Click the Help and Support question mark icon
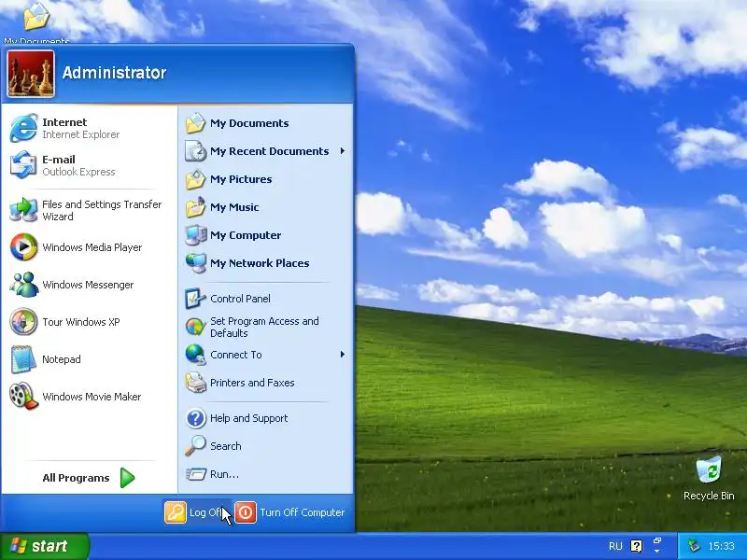Image resolution: width=747 pixels, height=560 pixels. click(195, 418)
